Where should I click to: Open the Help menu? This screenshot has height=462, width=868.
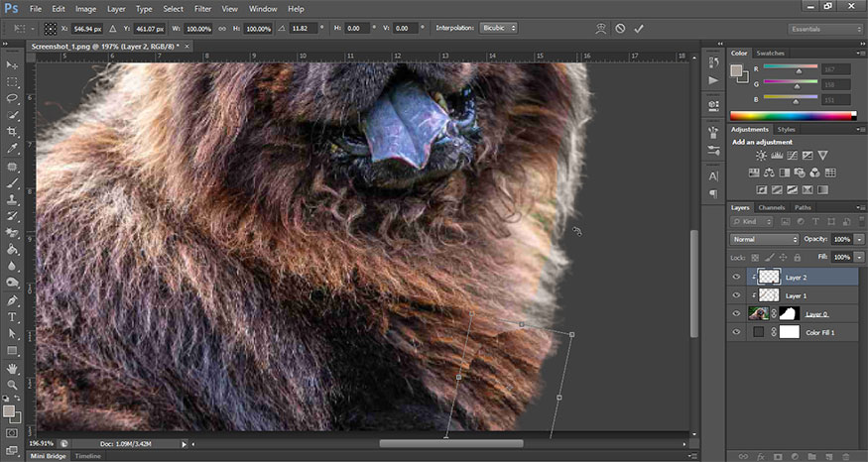[296, 9]
